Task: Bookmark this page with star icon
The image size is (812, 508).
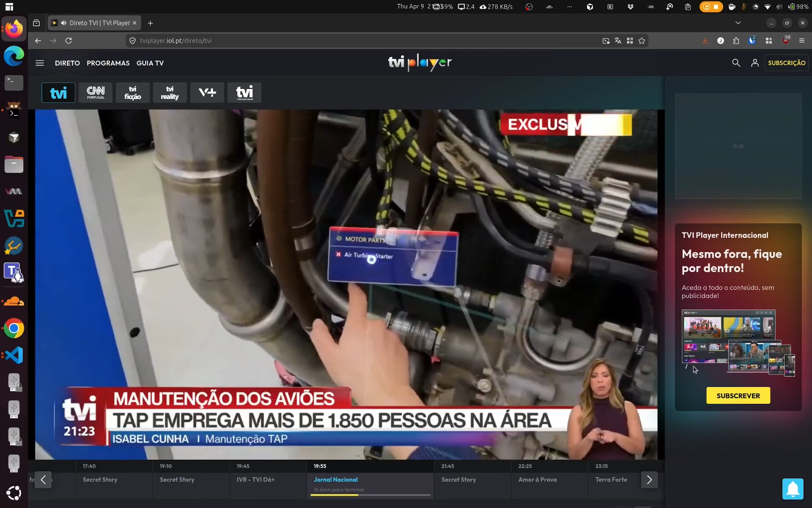Action: (x=642, y=41)
